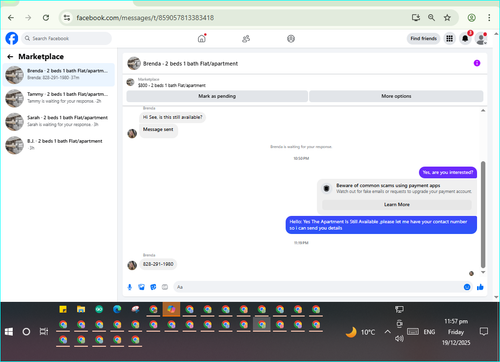This screenshot has height=362, width=500.
Task: Bookmark this page with the star icon
Action: tap(447, 18)
